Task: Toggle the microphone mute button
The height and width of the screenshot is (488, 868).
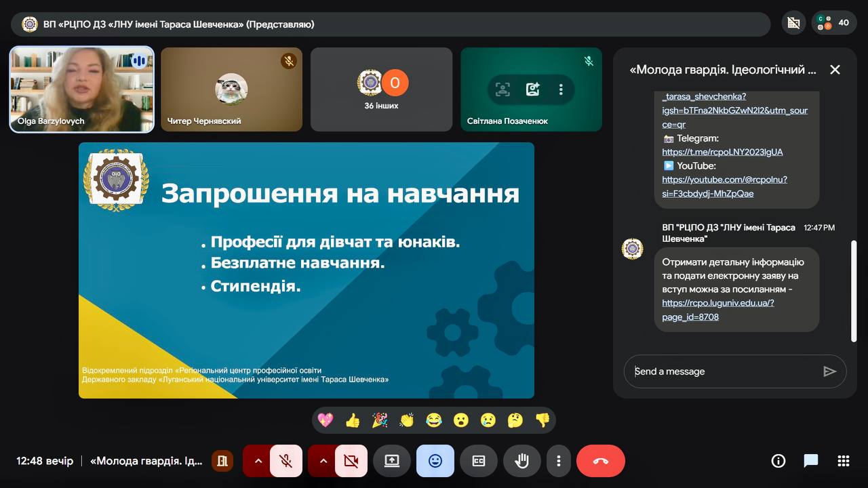Action: [x=286, y=461]
